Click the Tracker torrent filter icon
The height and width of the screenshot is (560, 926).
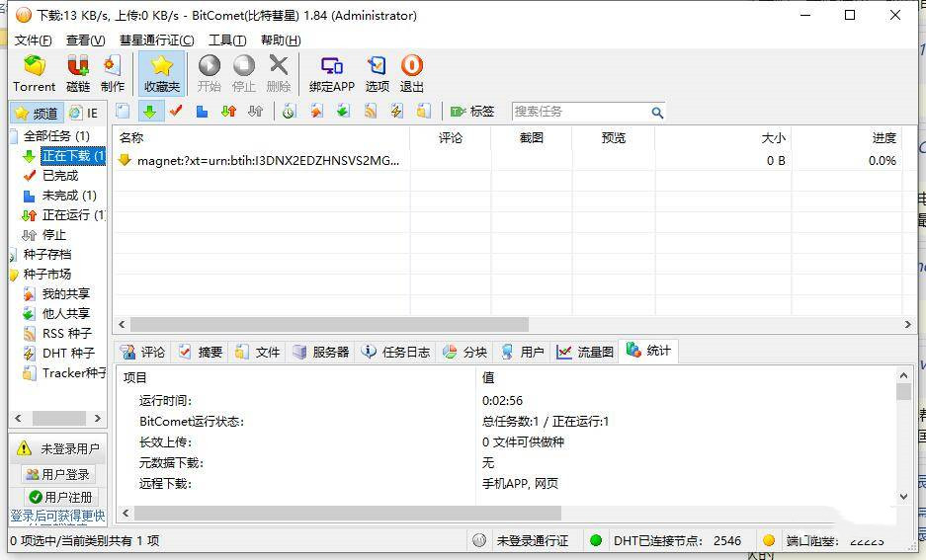click(423, 111)
